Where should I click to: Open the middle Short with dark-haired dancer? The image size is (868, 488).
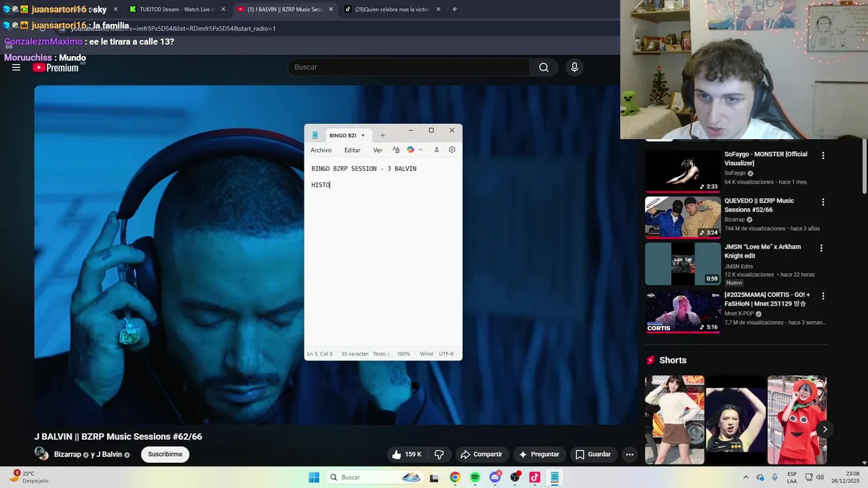736,420
